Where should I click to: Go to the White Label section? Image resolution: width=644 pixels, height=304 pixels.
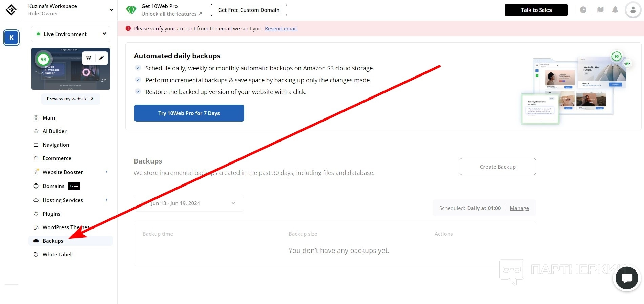pyautogui.click(x=57, y=254)
